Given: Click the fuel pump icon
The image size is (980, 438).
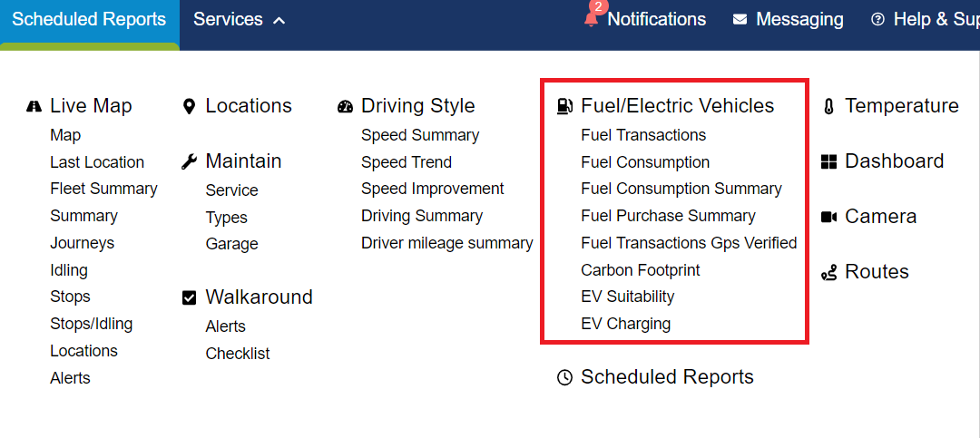Looking at the screenshot, I should pos(564,106).
